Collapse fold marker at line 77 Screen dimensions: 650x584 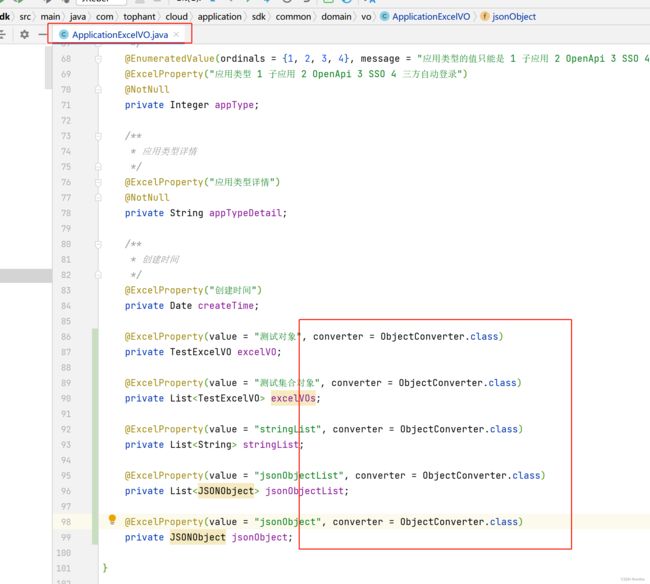pyautogui.click(x=98, y=198)
